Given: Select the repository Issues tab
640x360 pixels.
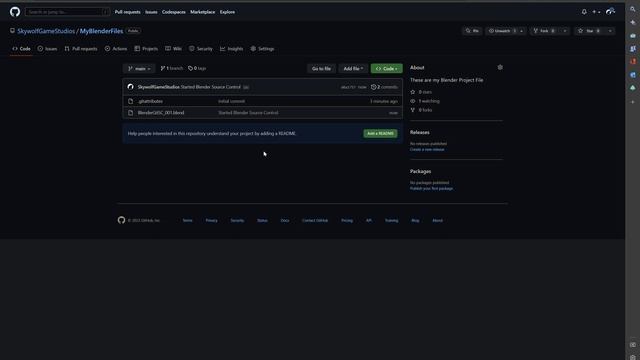Looking at the screenshot, I should (x=47, y=49).
